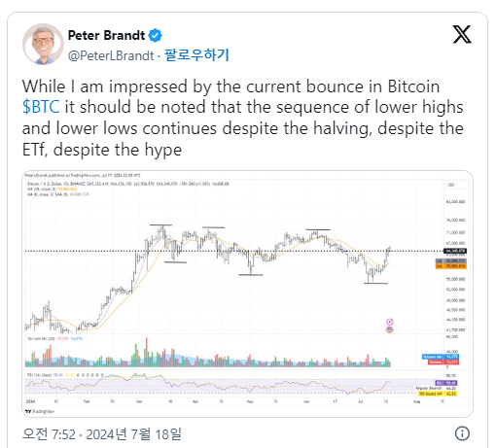Image resolution: width=496 pixels, height=448 pixels.
Task: Click the purple event marker icon
Action: point(390,322)
